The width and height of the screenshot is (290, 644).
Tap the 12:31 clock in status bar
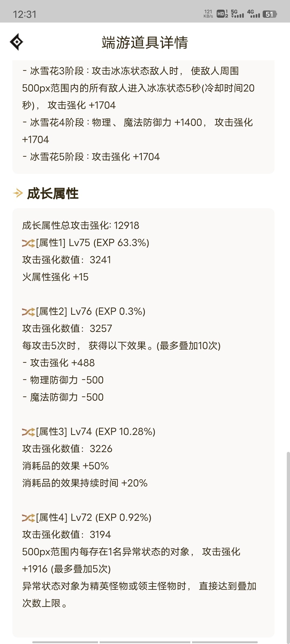pyautogui.click(x=24, y=14)
